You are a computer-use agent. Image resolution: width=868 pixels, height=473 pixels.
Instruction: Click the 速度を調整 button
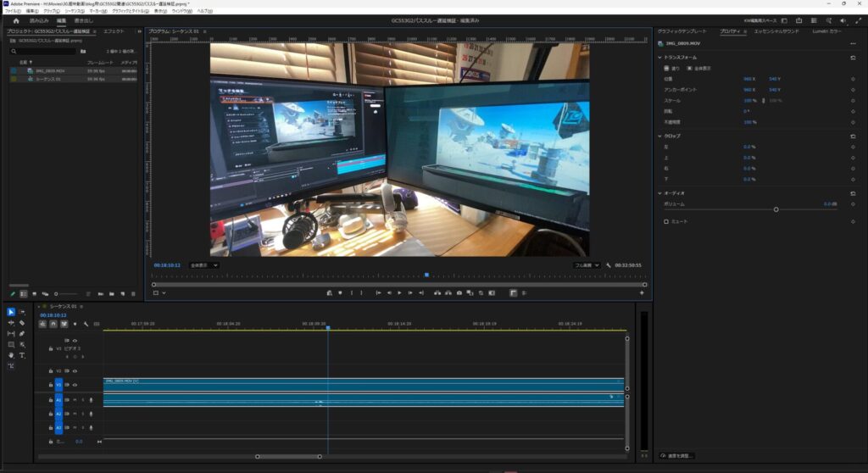tap(677, 455)
